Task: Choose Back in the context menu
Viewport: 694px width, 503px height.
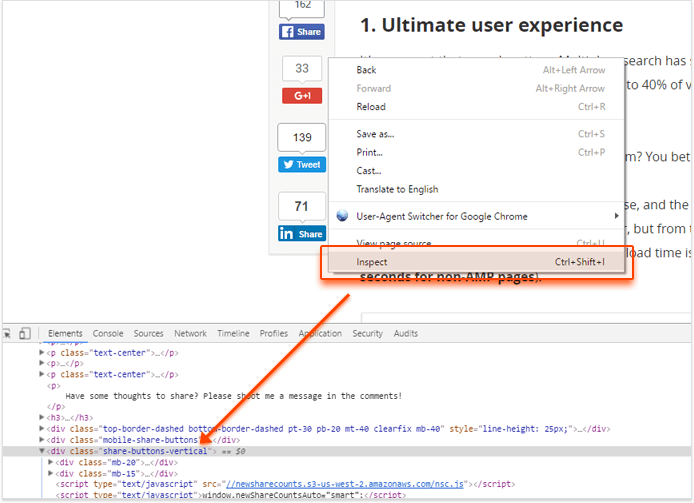Action: 476,70
